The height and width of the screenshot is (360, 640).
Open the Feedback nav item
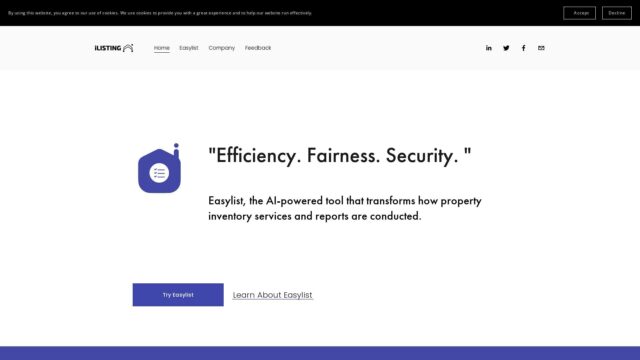coord(258,48)
